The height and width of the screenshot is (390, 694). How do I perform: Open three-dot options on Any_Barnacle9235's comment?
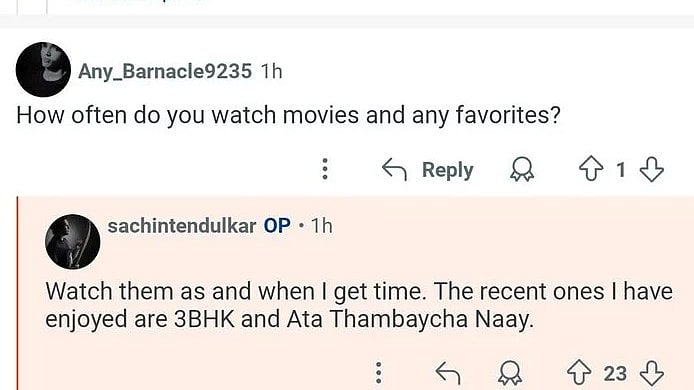(325, 169)
